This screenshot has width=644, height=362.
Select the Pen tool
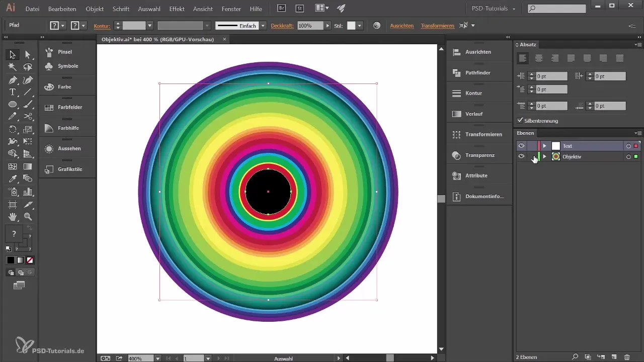click(13, 80)
